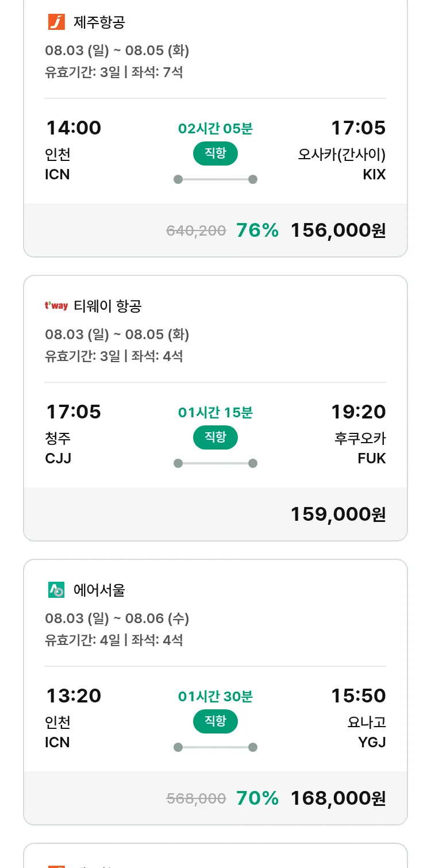The width and height of the screenshot is (431, 868).
Task: Tap the 직항 badge on Yonago flight
Action: 215,721
